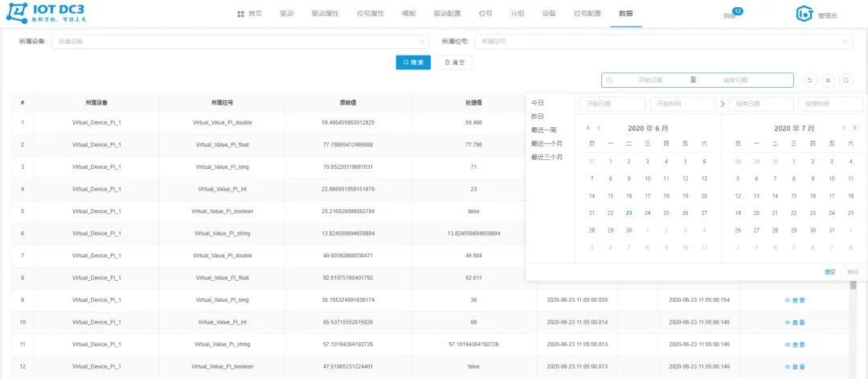Click the table's vertical scrollbar thumb
Screen dimensions: 868x379
point(853,285)
